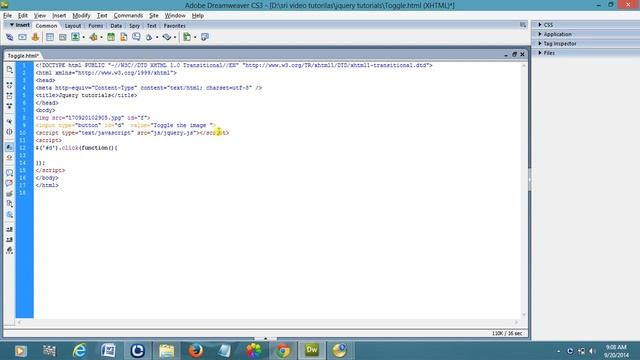Open the Script dropdown arrow

point(175,37)
